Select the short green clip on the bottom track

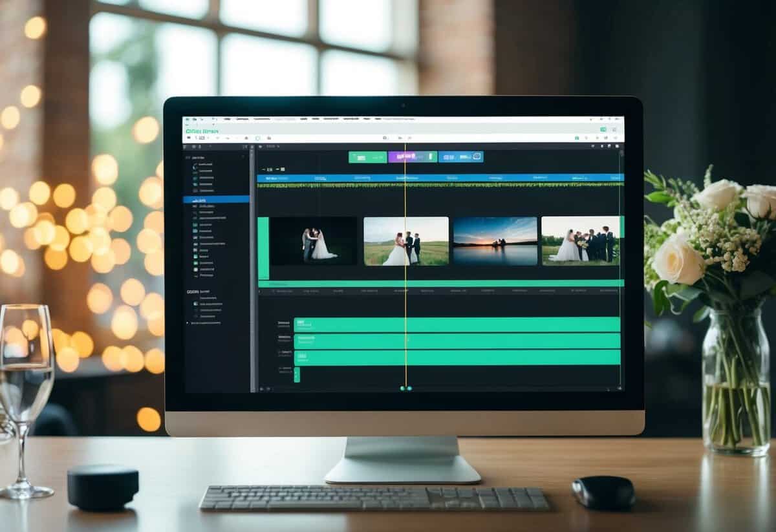click(x=297, y=374)
